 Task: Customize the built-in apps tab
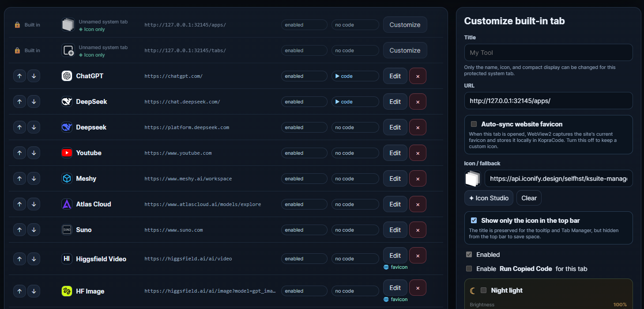click(x=405, y=25)
